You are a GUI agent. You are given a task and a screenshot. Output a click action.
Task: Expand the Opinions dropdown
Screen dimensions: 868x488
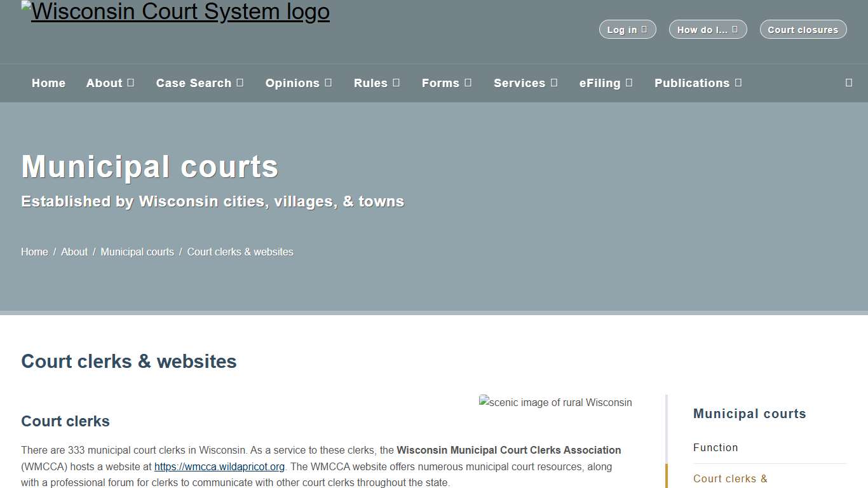[299, 83]
